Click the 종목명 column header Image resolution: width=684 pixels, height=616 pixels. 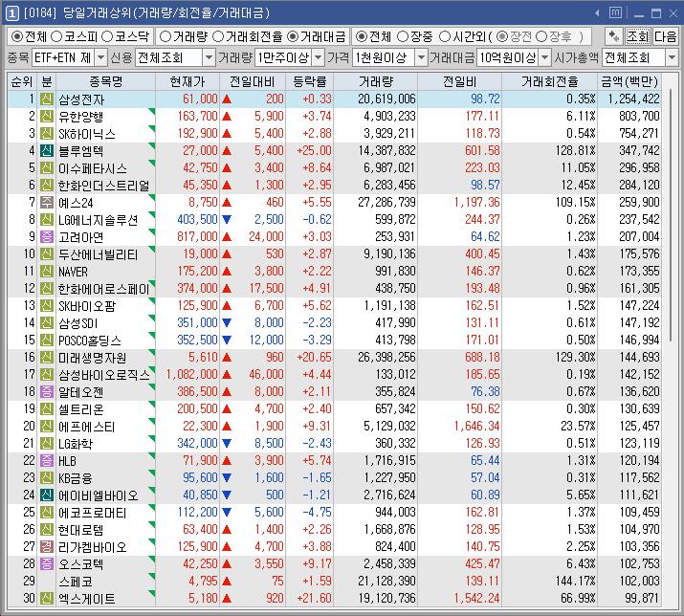(105, 81)
